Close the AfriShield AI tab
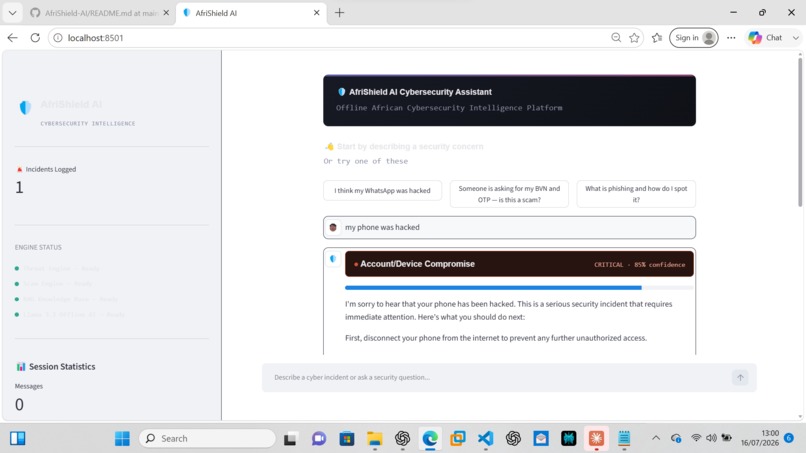The width and height of the screenshot is (806, 453). coord(317,13)
